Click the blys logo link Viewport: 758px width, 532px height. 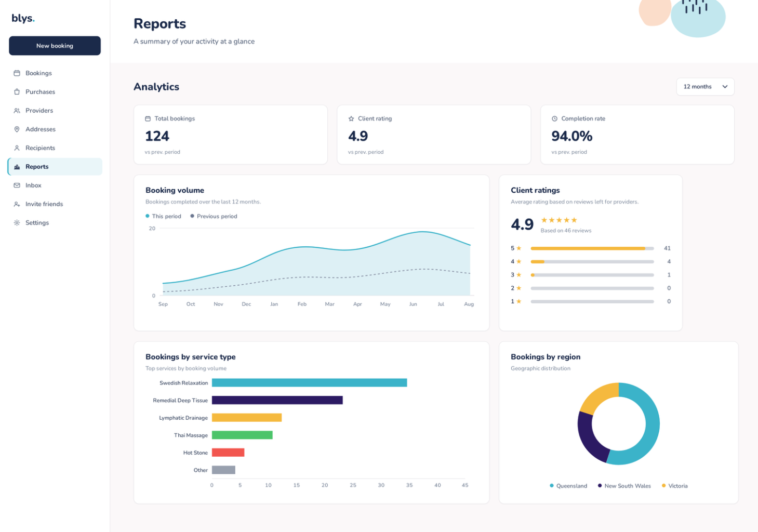[x=23, y=18]
